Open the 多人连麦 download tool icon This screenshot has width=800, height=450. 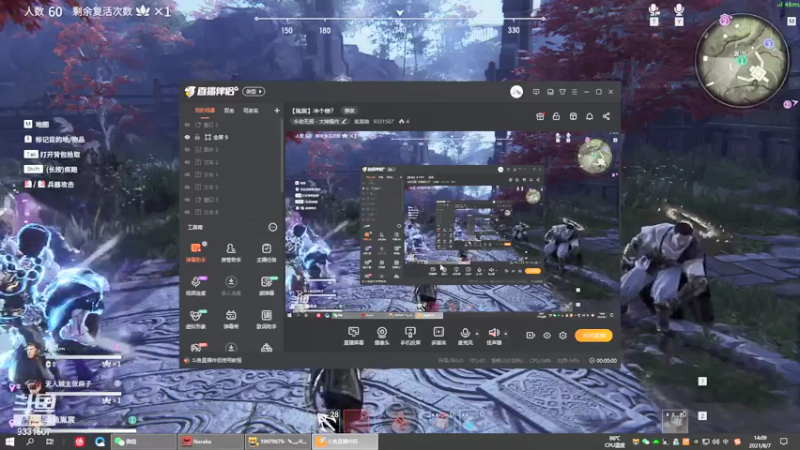(x=231, y=286)
